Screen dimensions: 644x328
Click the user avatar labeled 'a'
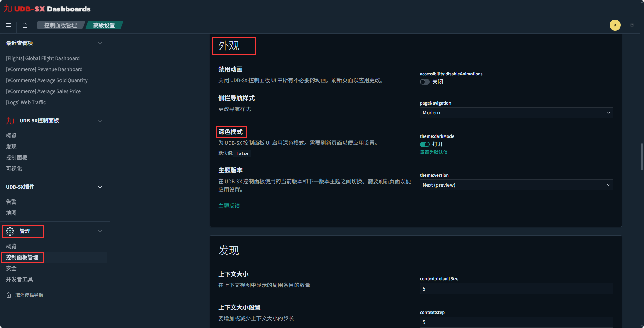[x=615, y=25]
